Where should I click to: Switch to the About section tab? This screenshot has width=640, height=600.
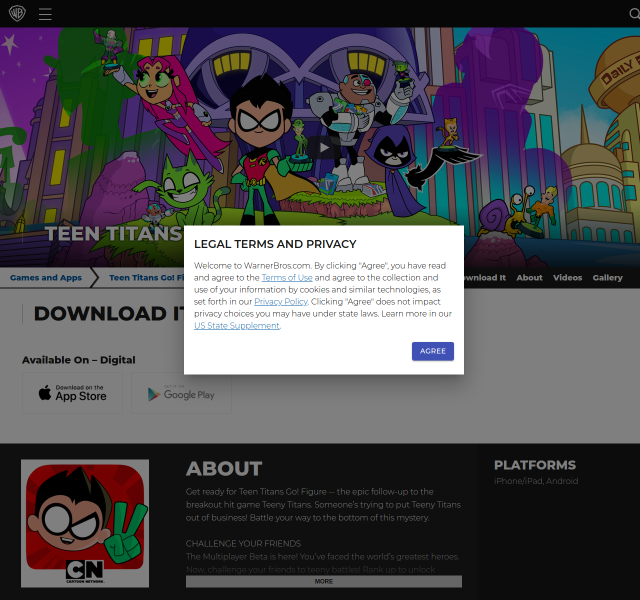(529, 278)
